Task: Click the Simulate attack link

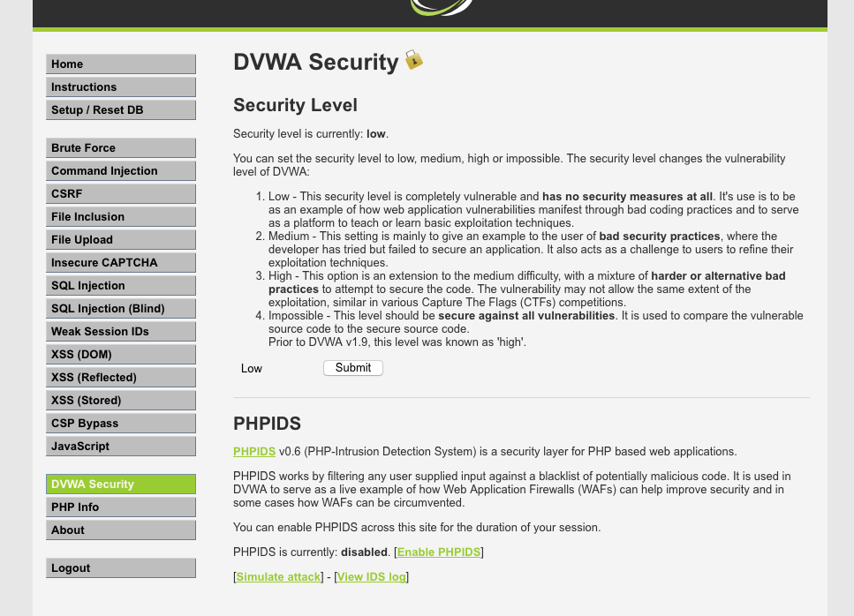Action: (278, 577)
